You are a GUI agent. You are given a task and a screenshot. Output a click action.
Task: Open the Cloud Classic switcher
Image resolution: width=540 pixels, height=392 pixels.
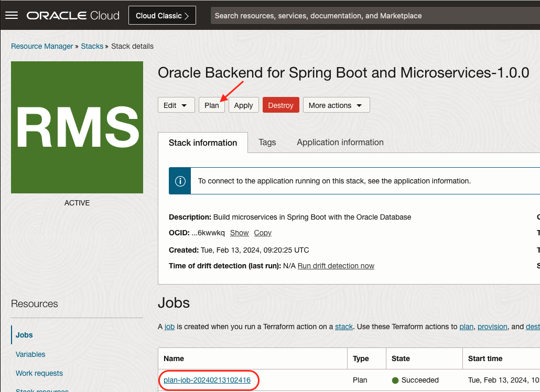pyautogui.click(x=162, y=15)
